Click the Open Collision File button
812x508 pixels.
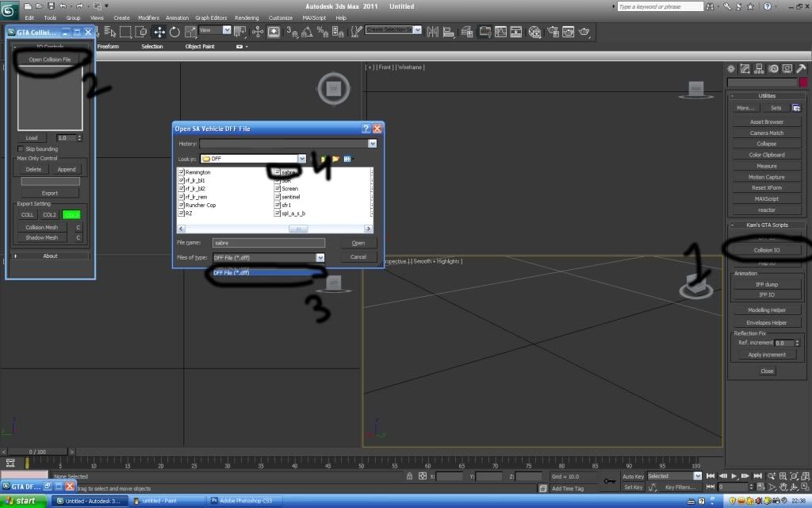[50, 60]
